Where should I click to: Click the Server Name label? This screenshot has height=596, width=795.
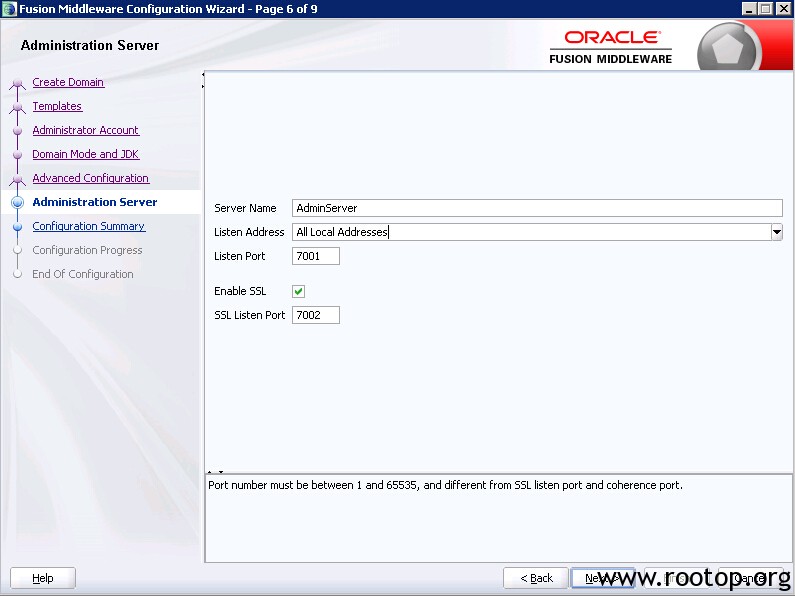pos(245,208)
